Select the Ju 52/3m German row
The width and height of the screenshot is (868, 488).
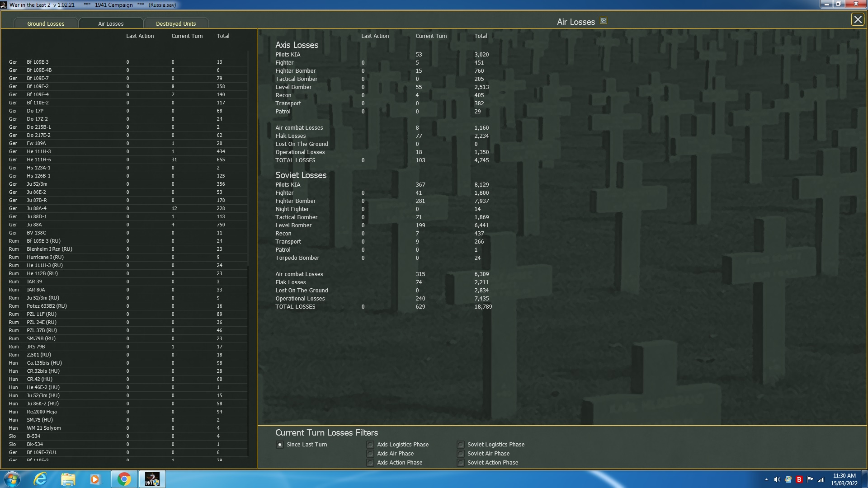pyautogui.click(x=127, y=184)
